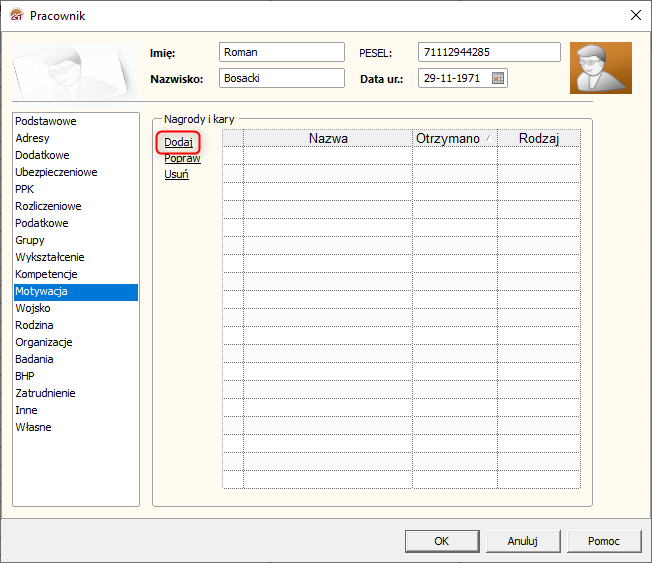
Task: Click the PESEL number field
Action: 489,52
